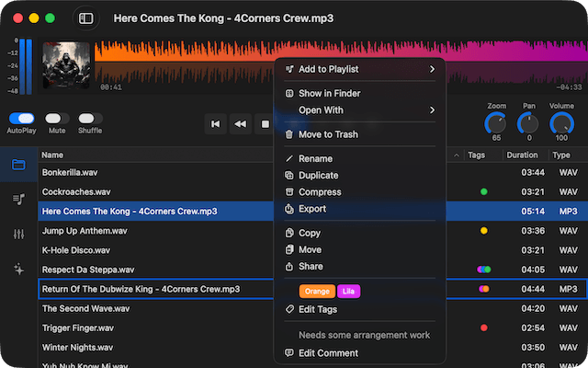
Task: Click yellow tag dot on Jump Up Anthem row
Action: point(484,231)
